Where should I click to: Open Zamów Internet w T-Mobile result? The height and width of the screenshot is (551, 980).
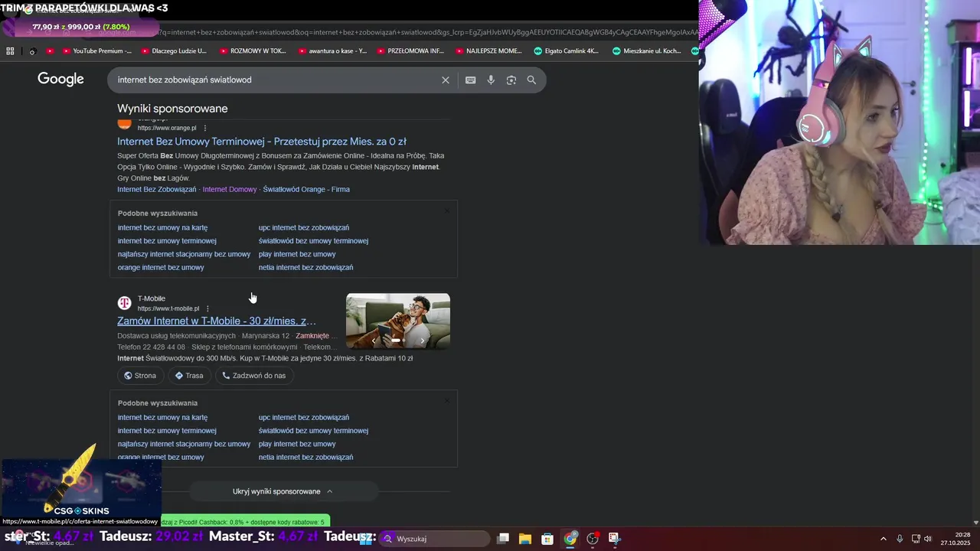[217, 321]
